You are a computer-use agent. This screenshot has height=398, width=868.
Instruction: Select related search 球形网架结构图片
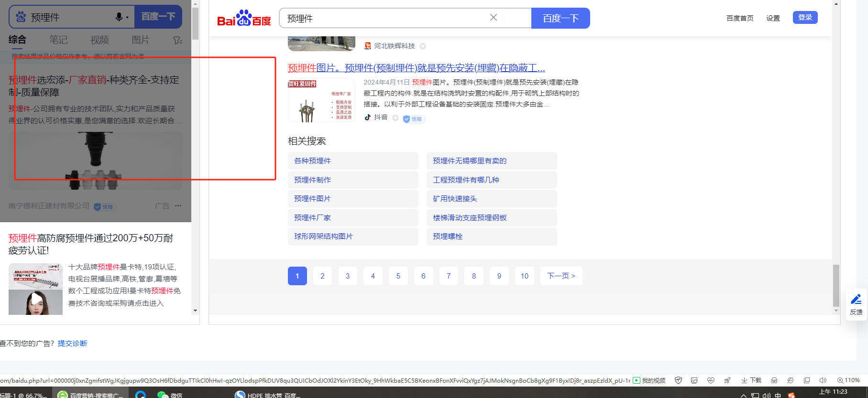[x=353, y=237]
